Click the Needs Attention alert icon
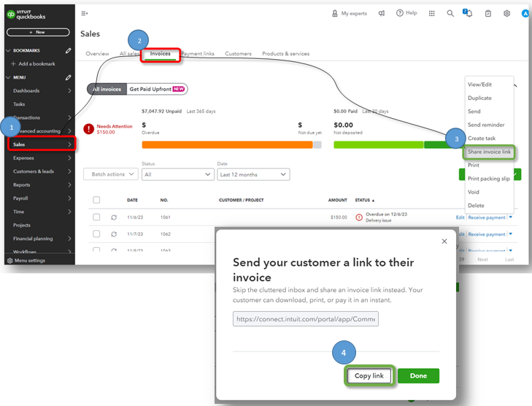The height and width of the screenshot is (406, 532). coord(89,129)
